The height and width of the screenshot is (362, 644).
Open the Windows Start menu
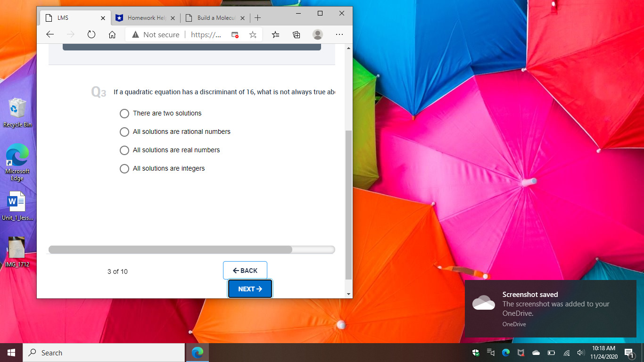tap(11, 353)
